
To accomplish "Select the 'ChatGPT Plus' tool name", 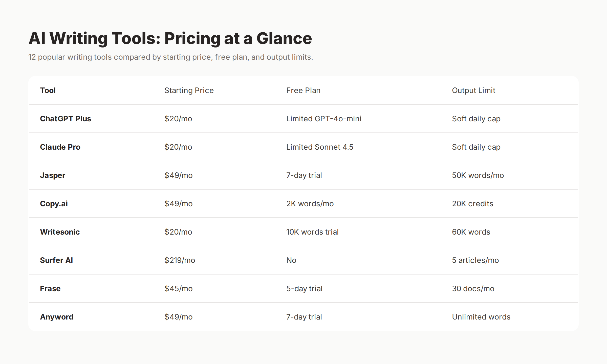I will 66,119.
